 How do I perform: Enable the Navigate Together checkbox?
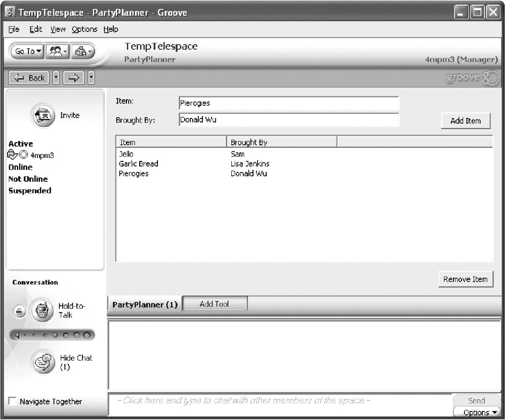(13, 401)
